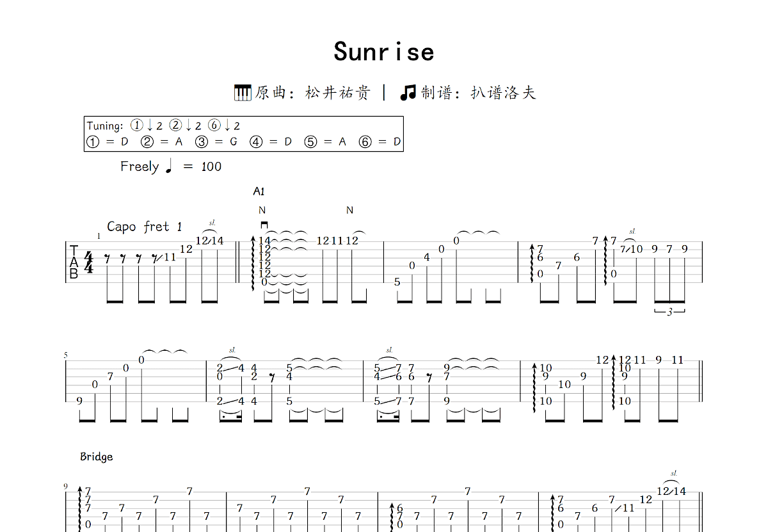Select the TAB clef on first staff
This screenshot has height=532, width=768.
74,262
